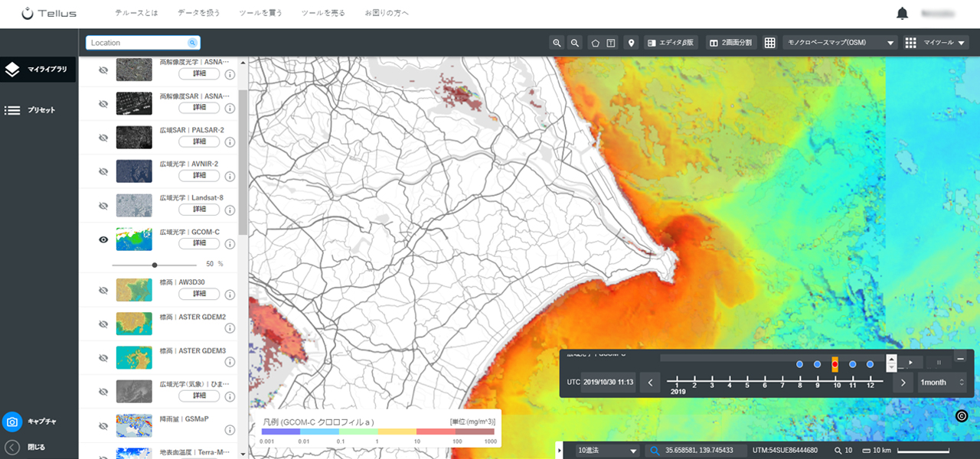Screen dimensions: 980x459
Task: Click the Location search input field
Action: coord(143,43)
